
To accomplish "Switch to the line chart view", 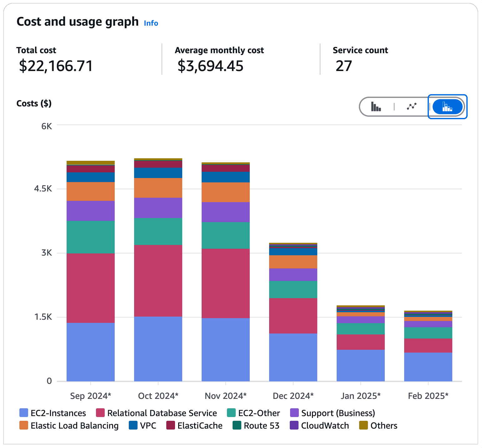I will coord(412,107).
